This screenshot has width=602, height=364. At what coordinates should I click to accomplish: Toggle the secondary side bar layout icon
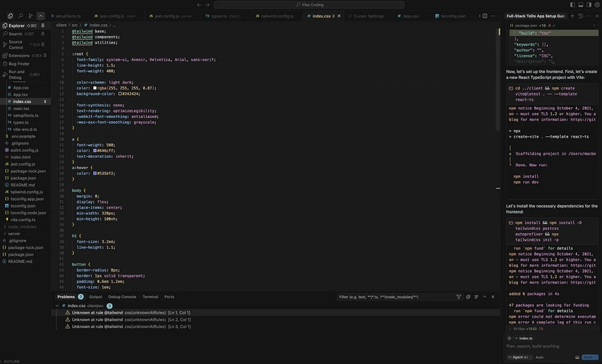589,5
